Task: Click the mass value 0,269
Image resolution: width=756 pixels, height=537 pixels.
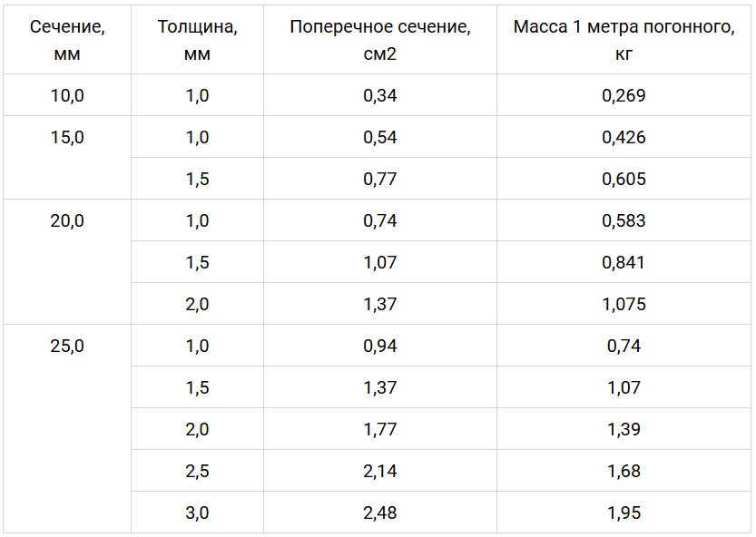Action: click(624, 95)
